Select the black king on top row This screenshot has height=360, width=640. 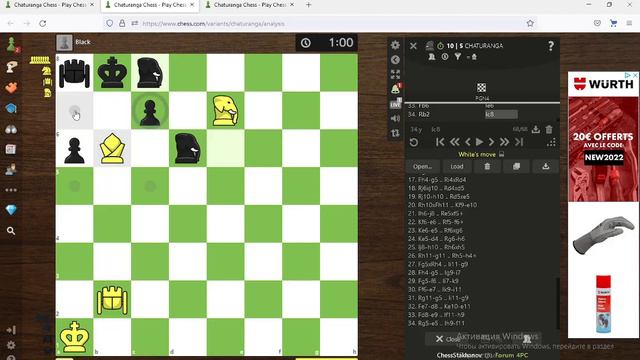point(112,72)
